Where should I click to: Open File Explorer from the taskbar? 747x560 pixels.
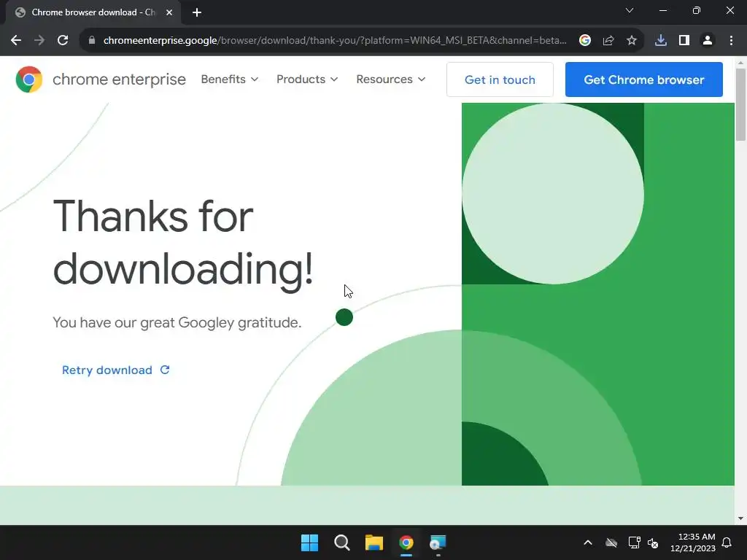coord(374,542)
